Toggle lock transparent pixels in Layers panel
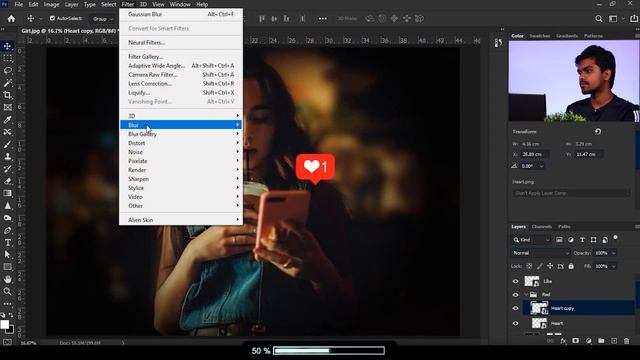The width and height of the screenshot is (640, 360). 529,266
